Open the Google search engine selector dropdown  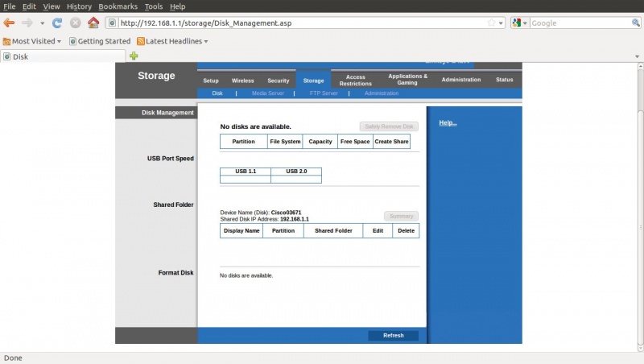click(520, 23)
